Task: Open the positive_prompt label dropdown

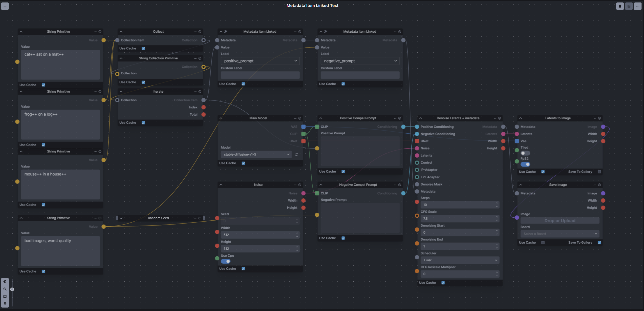Action: tap(260, 61)
